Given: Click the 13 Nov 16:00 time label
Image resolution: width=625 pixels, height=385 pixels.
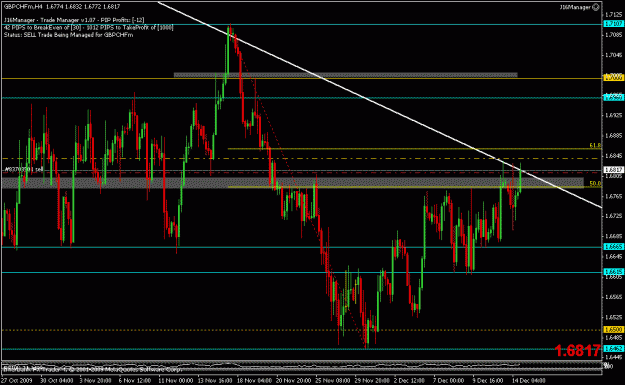Looking at the screenshot, I should (215, 380).
